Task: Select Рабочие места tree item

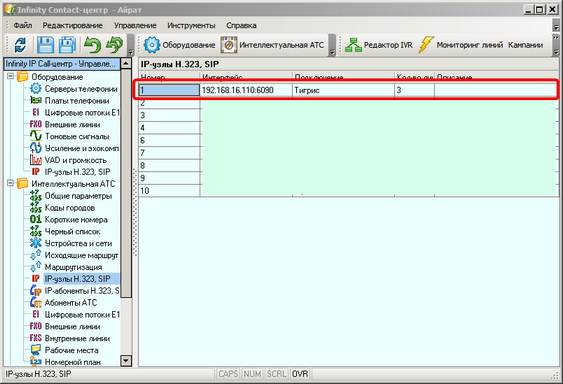Action: click(71, 350)
